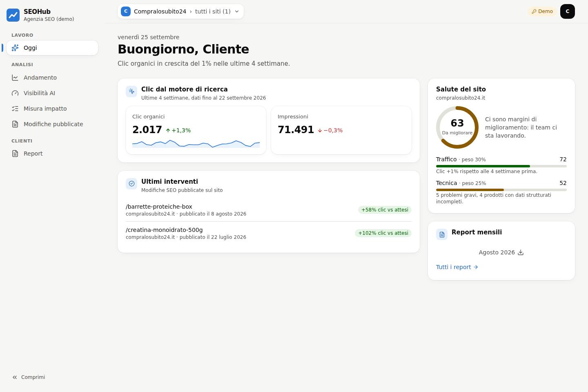Click the 'Buongiorno, Cliente' heading
This screenshot has height=392, width=588.
(183, 49)
